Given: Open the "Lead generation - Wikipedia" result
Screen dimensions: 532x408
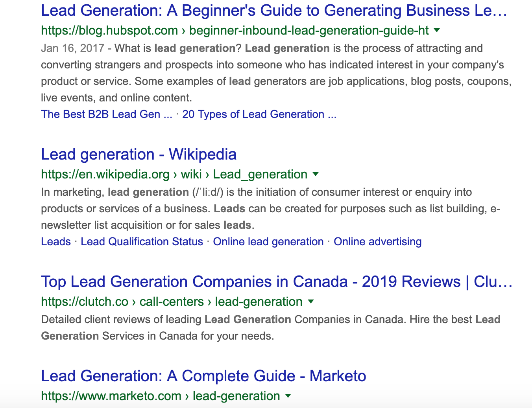Looking at the screenshot, I should click(x=139, y=154).
